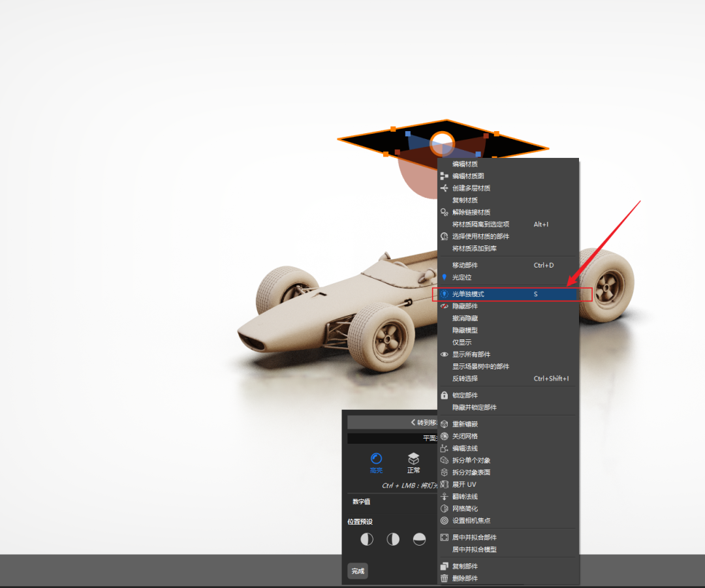705x588 pixels.
Task: Click 隐藏部件 hide part entry
Action: tap(508, 306)
